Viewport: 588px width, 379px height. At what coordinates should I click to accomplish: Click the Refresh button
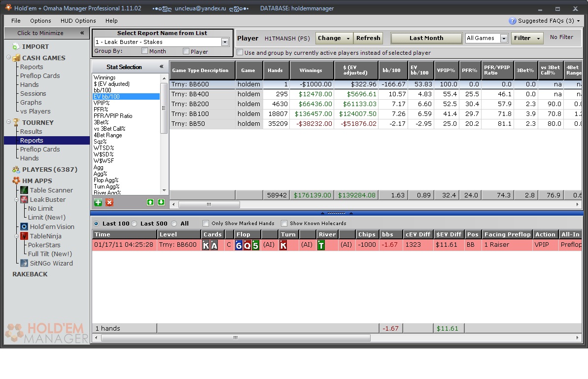[x=368, y=38]
